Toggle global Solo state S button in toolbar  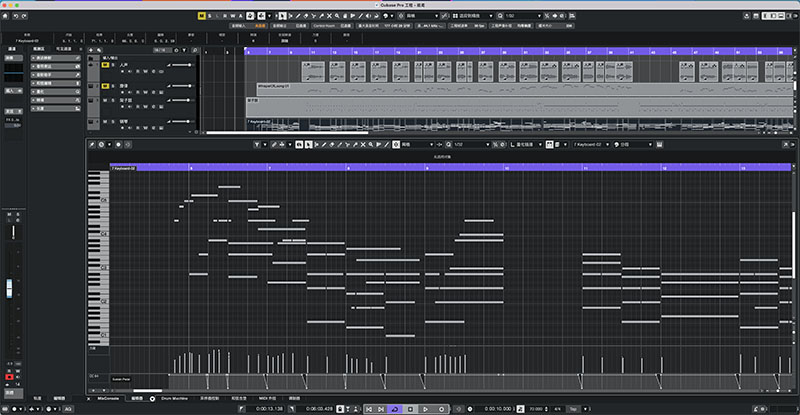click(210, 16)
